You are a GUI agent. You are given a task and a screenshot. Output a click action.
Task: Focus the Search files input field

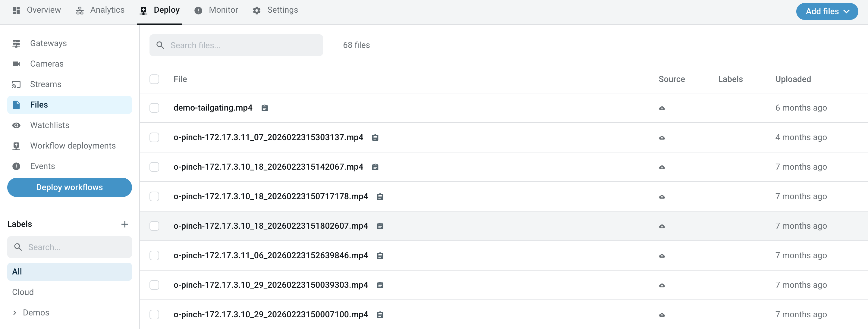[236, 45]
